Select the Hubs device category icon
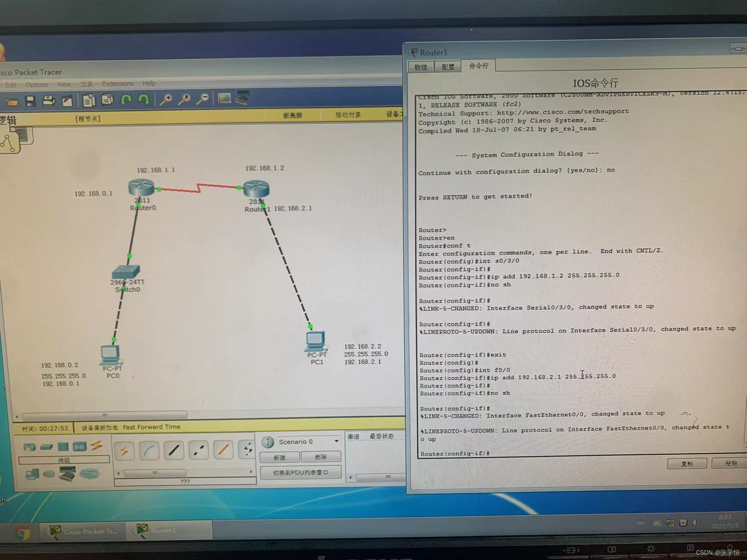747x560 pixels. pos(63,446)
